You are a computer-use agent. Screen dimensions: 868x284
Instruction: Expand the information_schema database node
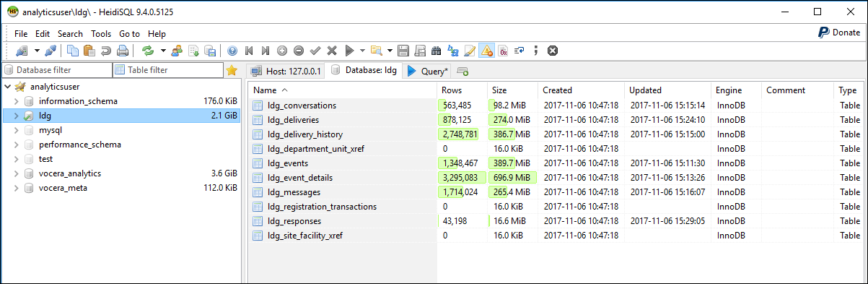[x=17, y=101]
